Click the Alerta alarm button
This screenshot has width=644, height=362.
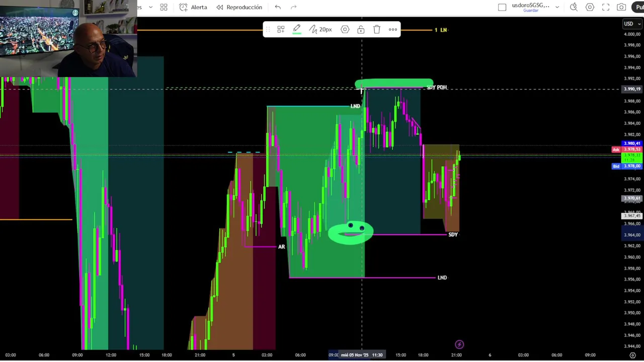point(193,7)
